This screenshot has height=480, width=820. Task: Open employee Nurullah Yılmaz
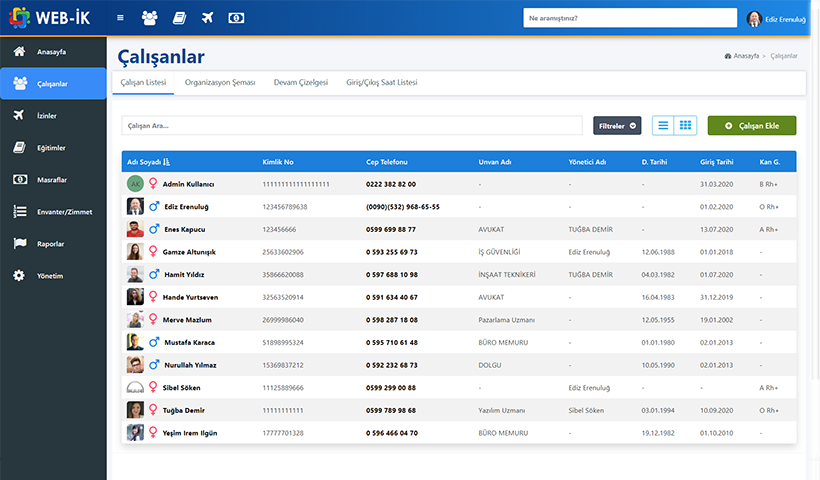[190, 365]
